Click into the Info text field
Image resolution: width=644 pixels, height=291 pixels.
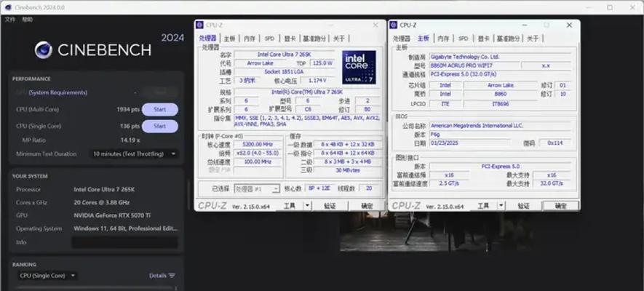(x=125, y=242)
